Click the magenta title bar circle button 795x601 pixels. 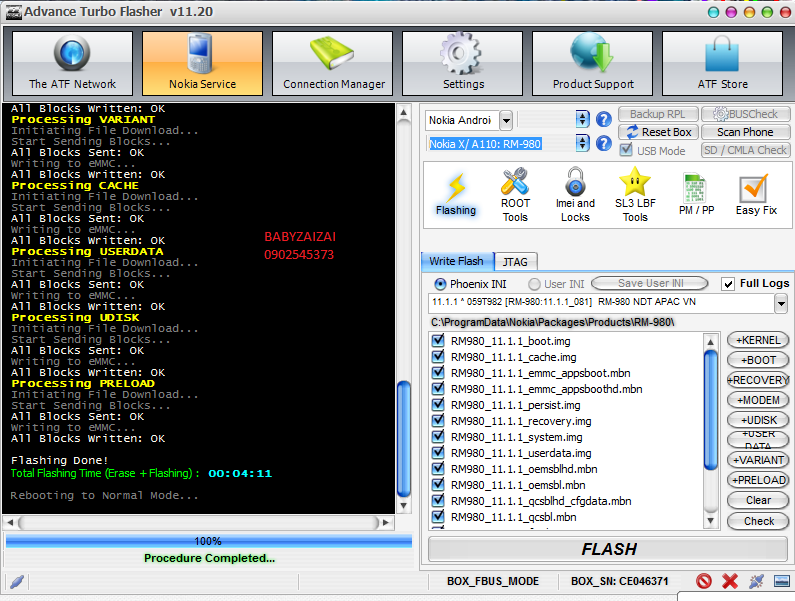731,13
